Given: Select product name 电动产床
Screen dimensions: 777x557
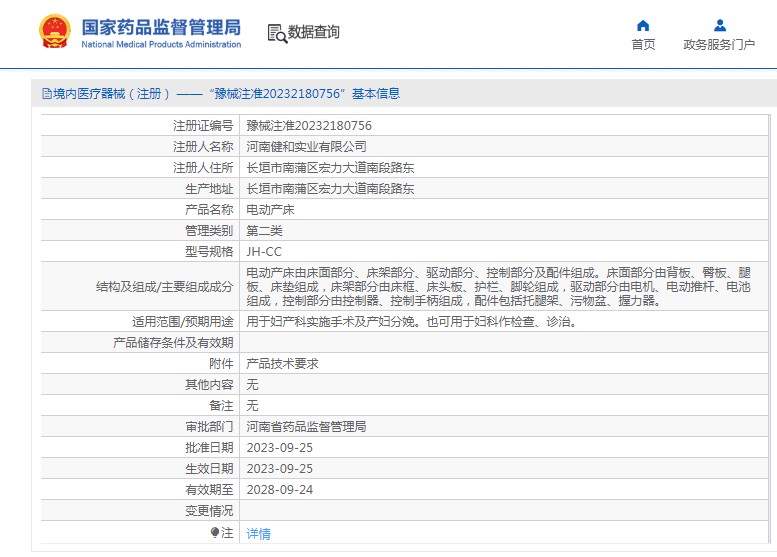Looking at the screenshot, I should (x=270, y=210).
